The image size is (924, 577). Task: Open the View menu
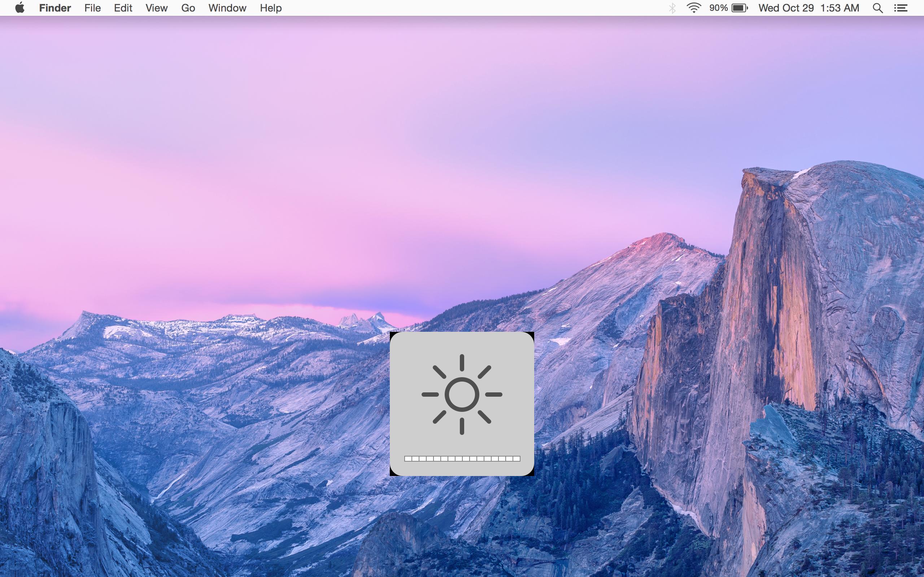156,8
